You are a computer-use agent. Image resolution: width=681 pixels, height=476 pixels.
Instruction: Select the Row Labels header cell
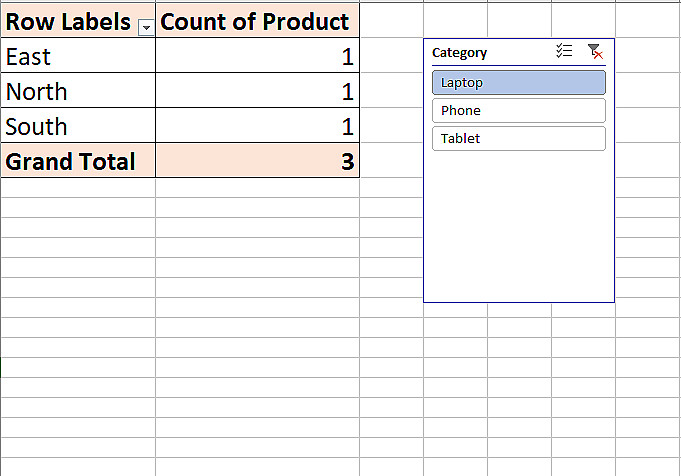[68, 22]
